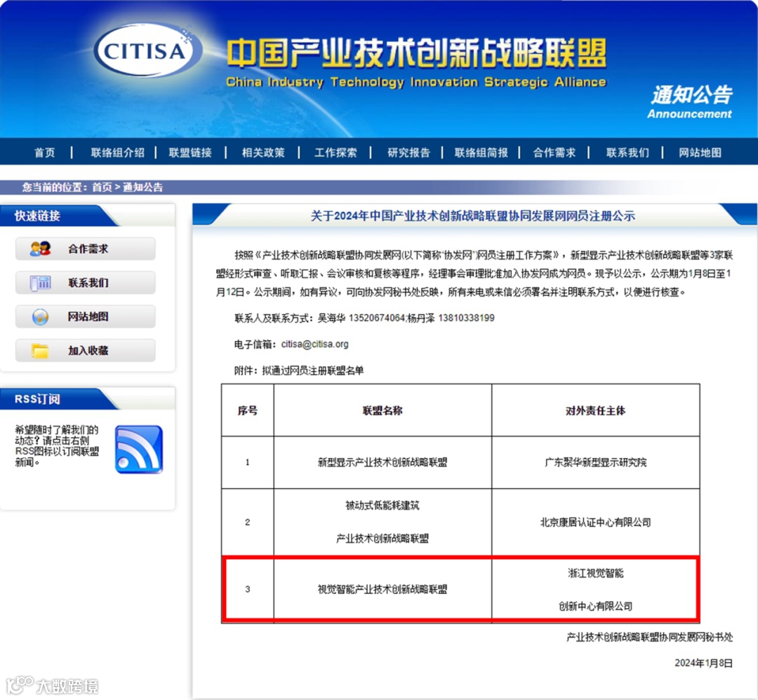The height and width of the screenshot is (700, 758).
Task: Click cell 广东聚华新型显示研究院
Action: pos(596,462)
